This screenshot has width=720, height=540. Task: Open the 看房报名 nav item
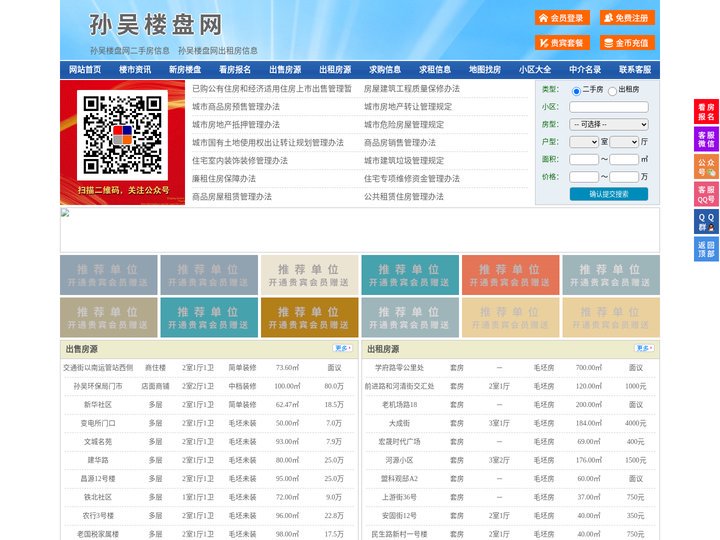[x=235, y=70]
